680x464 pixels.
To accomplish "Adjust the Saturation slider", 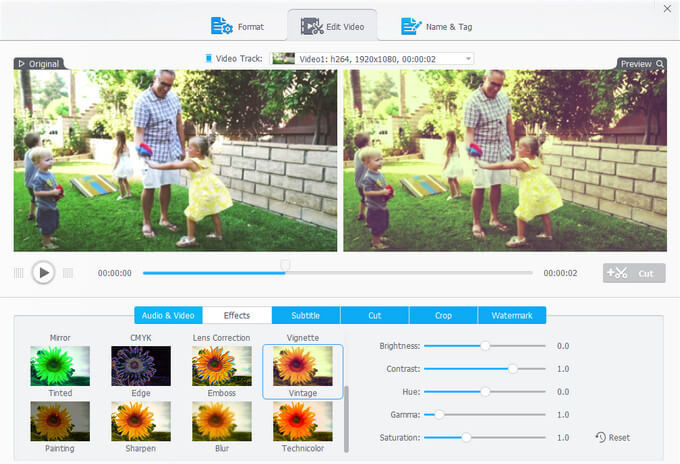I will pos(484,438).
